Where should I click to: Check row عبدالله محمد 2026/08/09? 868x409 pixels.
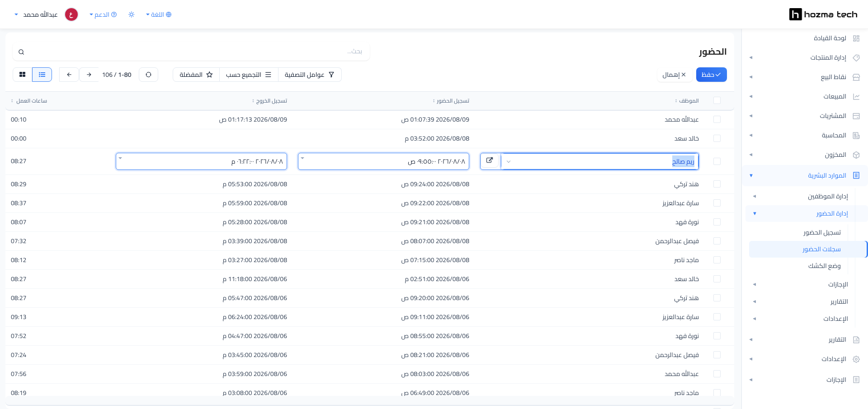[717, 120]
